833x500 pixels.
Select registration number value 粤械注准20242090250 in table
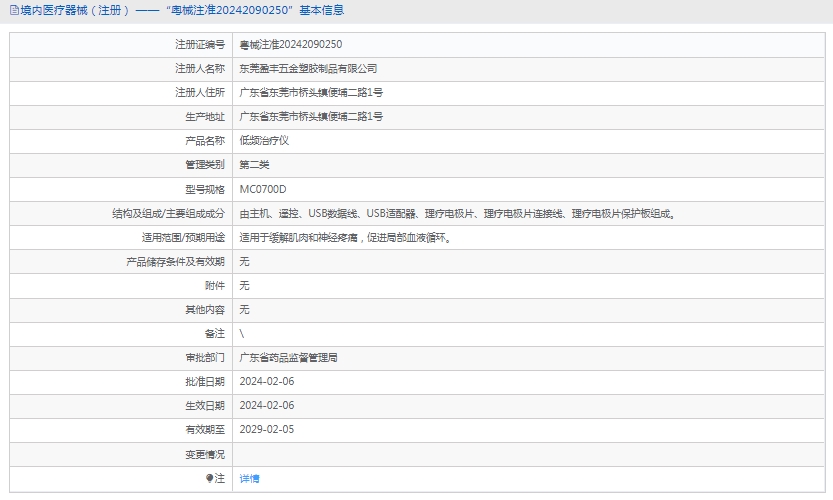(x=291, y=45)
